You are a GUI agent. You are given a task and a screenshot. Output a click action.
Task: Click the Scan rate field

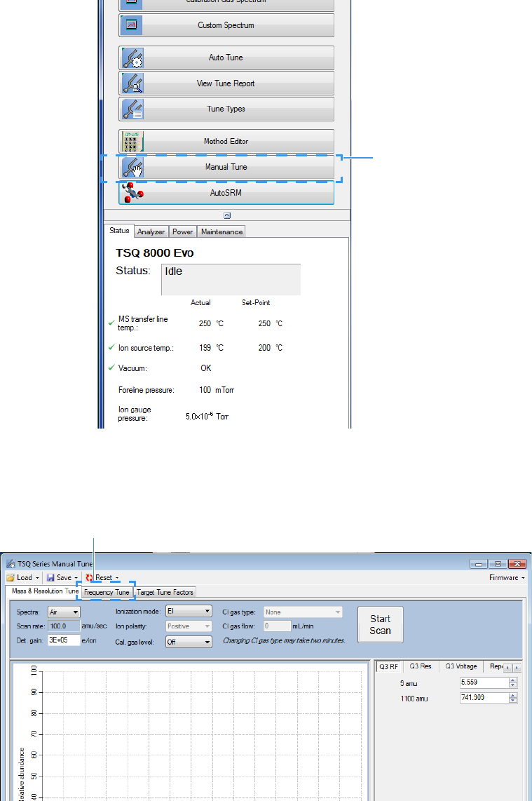64,626
